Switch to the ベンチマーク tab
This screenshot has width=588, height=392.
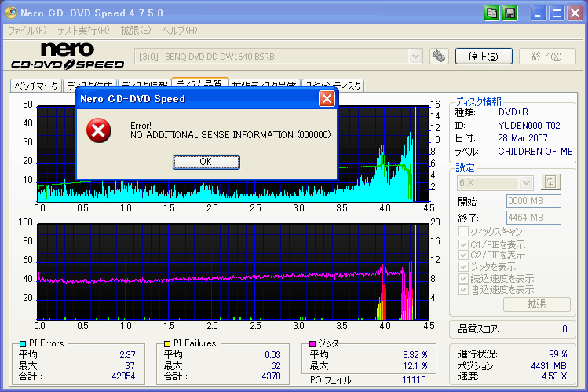point(36,86)
